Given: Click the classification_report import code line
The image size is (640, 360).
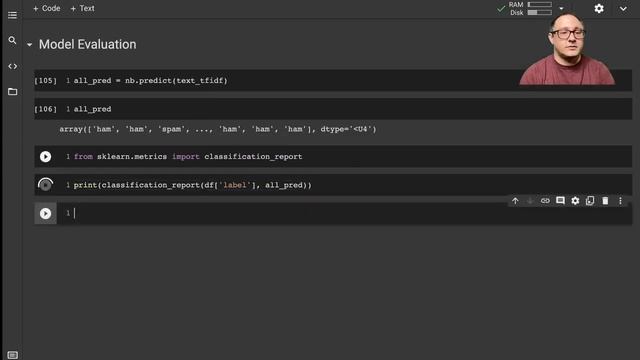Looking at the screenshot, I should (188, 157).
